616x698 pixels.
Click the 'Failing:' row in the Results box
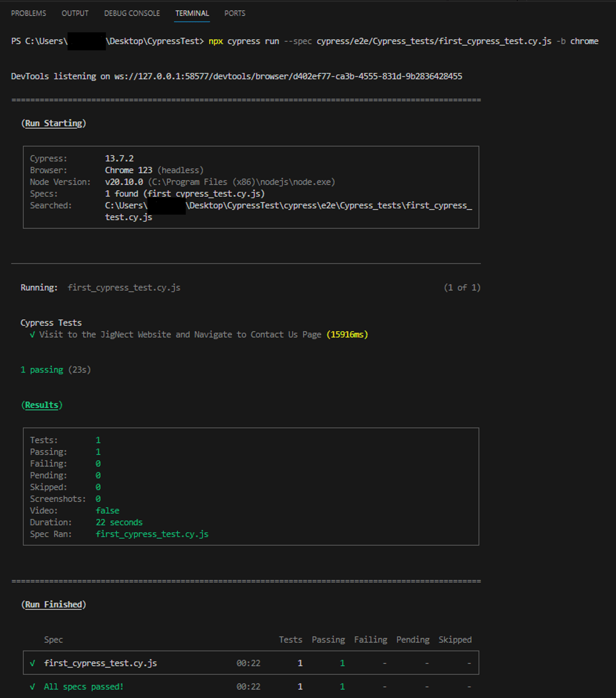[x=65, y=464]
